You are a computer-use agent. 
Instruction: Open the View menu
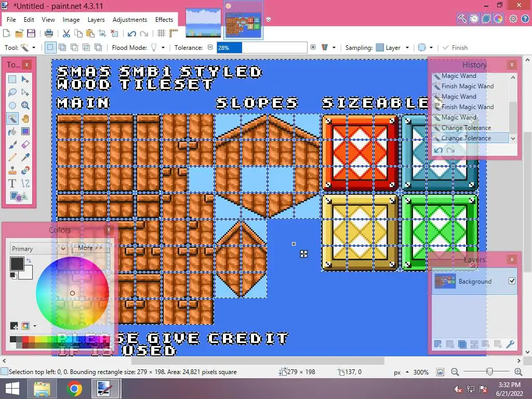point(48,20)
